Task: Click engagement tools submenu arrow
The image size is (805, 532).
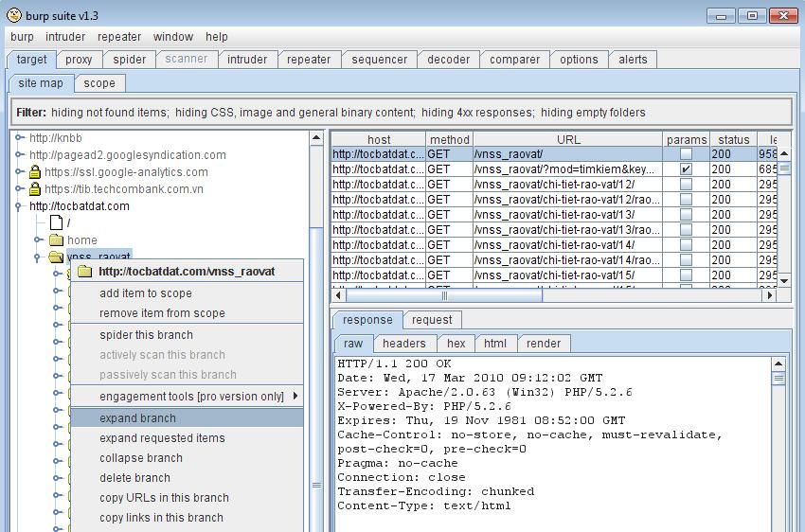Action: [x=295, y=396]
